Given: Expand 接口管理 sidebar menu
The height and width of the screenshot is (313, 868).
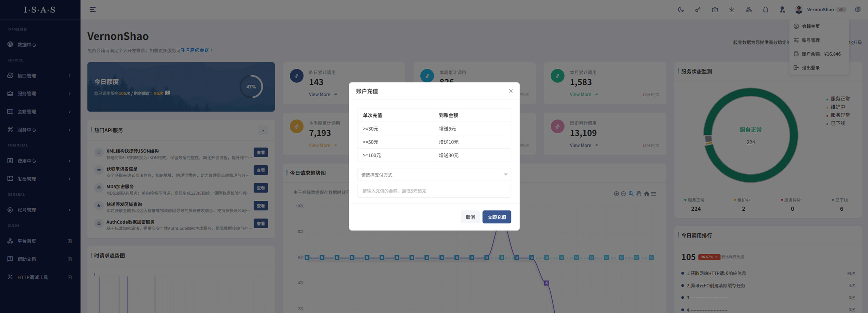Looking at the screenshot, I should point(40,76).
